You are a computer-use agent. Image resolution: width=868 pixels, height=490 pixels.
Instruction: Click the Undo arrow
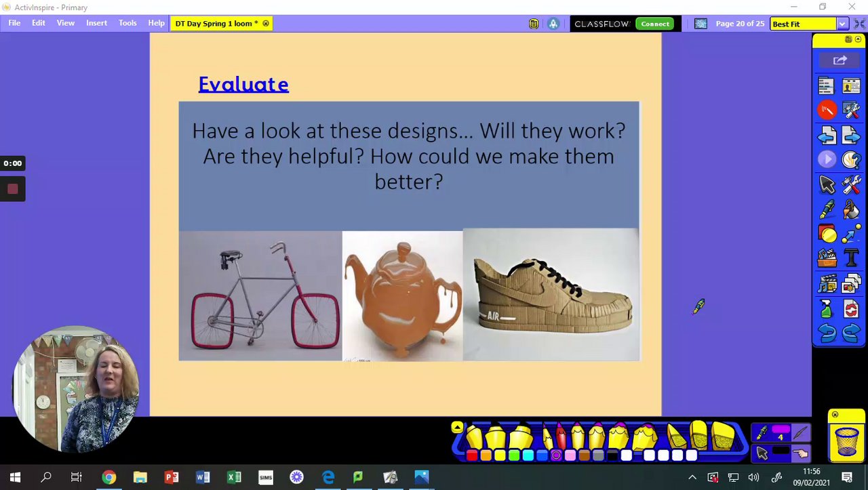827,333
